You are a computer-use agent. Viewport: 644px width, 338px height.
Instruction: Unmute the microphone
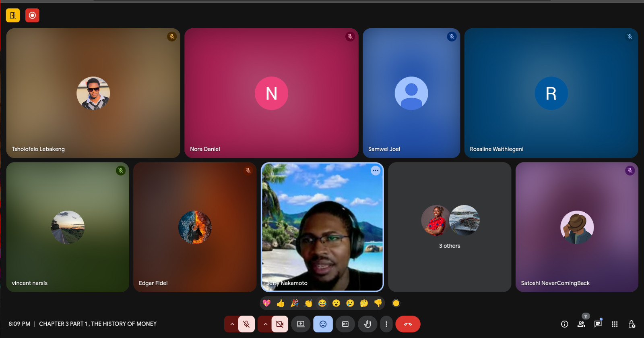coord(246,324)
